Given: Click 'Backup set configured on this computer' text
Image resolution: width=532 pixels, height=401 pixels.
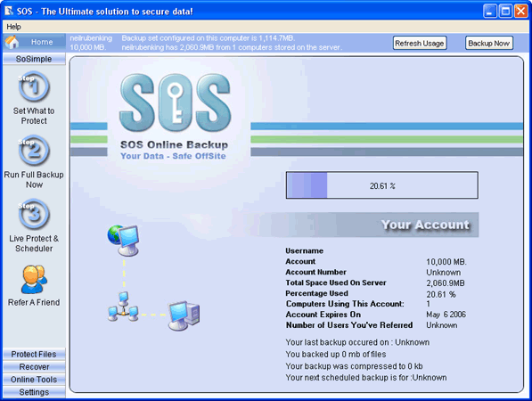Looking at the screenshot, I should [209, 38].
